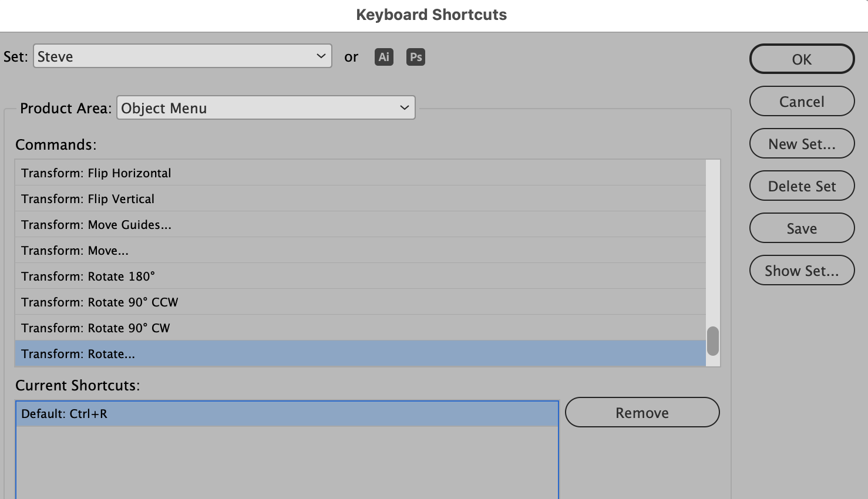Viewport: 868px width, 499px height.
Task: Select Transform: Flip Vertical command
Action: 88,198
